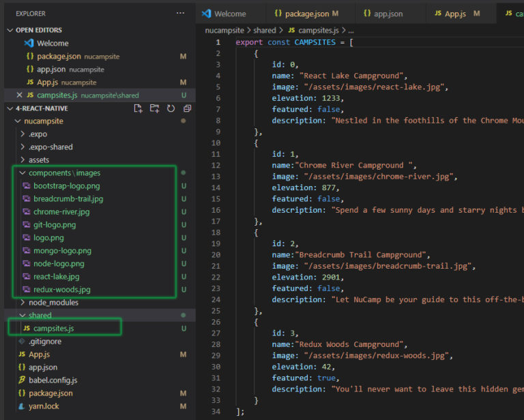This screenshot has height=420, width=524.
Task: Place cursor on CAMPSITES constant name
Action: (315, 42)
